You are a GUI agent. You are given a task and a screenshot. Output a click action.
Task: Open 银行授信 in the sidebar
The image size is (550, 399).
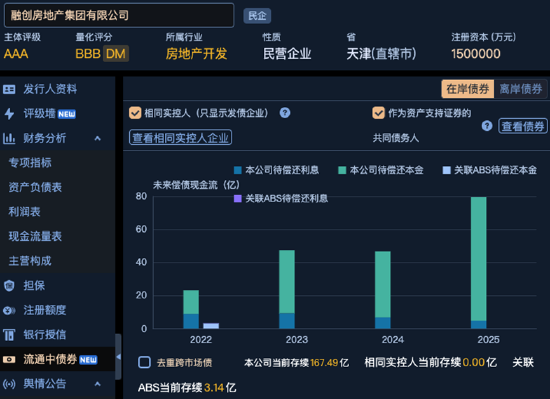(45, 335)
